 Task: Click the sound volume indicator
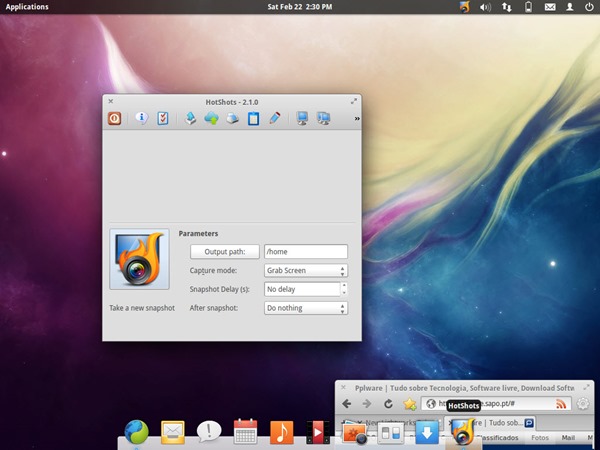coord(485,7)
